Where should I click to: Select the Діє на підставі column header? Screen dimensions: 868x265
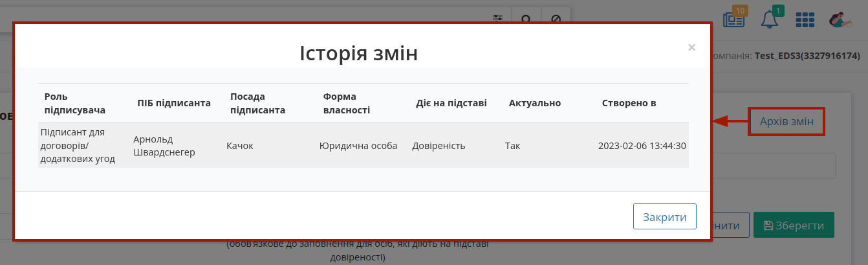click(x=451, y=103)
